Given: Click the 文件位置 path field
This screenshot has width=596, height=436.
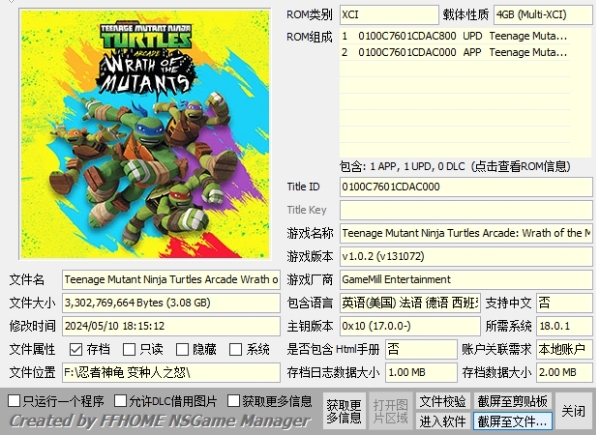Looking at the screenshot, I should (x=171, y=373).
